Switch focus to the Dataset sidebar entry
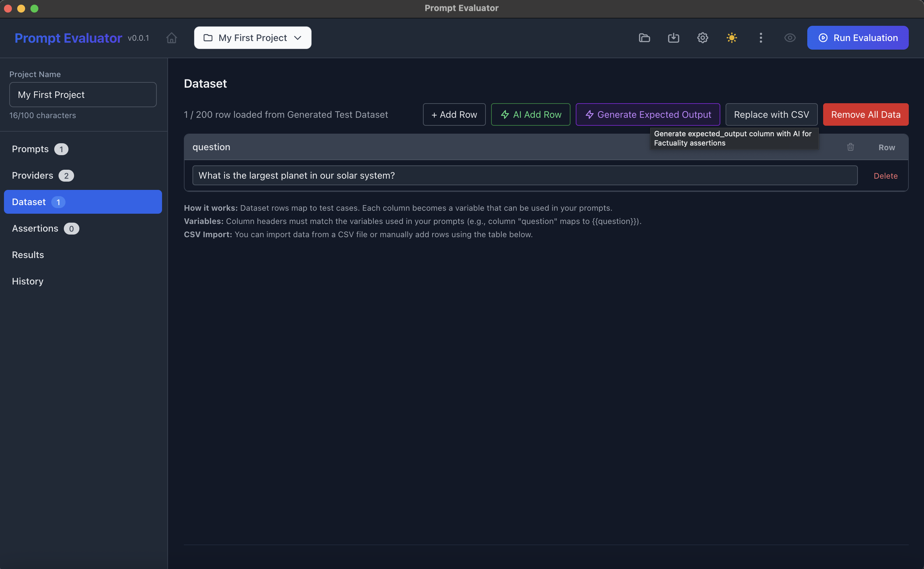Viewport: 924px width, 569px height. point(83,202)
